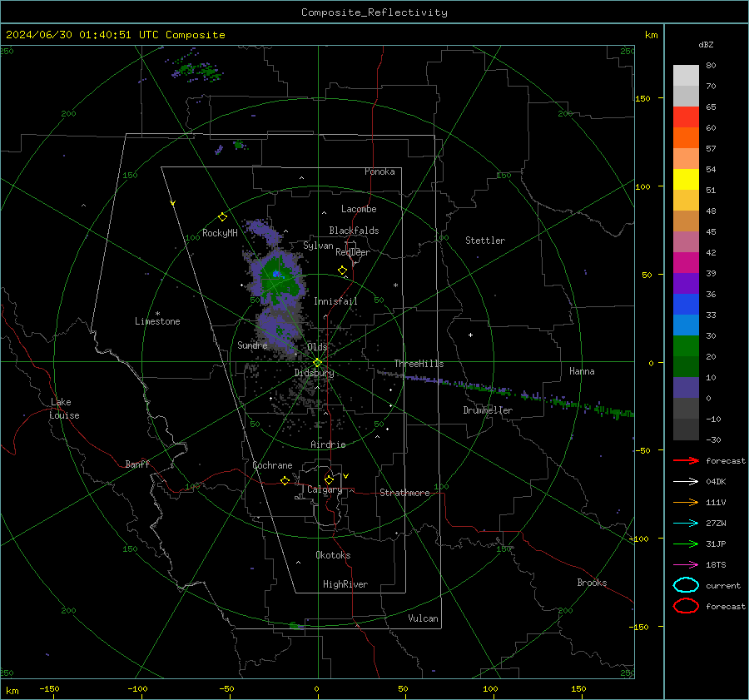Click the magenta 18TS arrow legend icon
The image size is (749, 700).
(686, 565)
